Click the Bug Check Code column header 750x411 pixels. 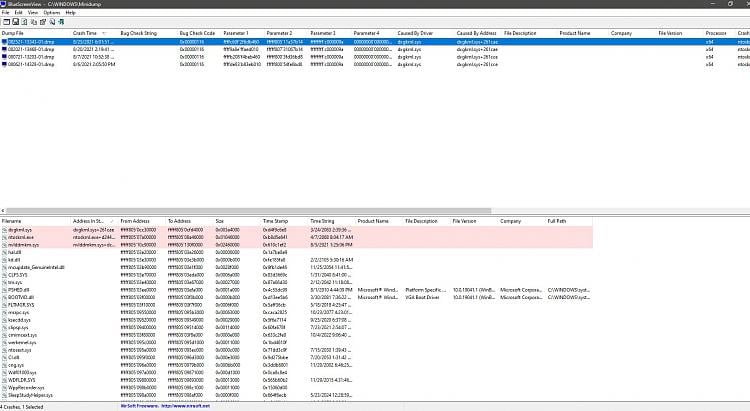click(199, 33)
